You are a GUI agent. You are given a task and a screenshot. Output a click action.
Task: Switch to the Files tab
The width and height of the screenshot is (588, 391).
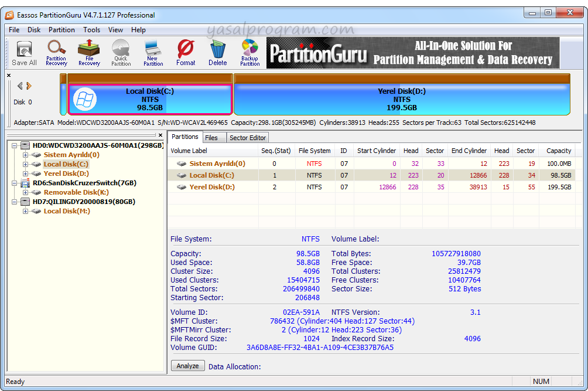[211, 138]
